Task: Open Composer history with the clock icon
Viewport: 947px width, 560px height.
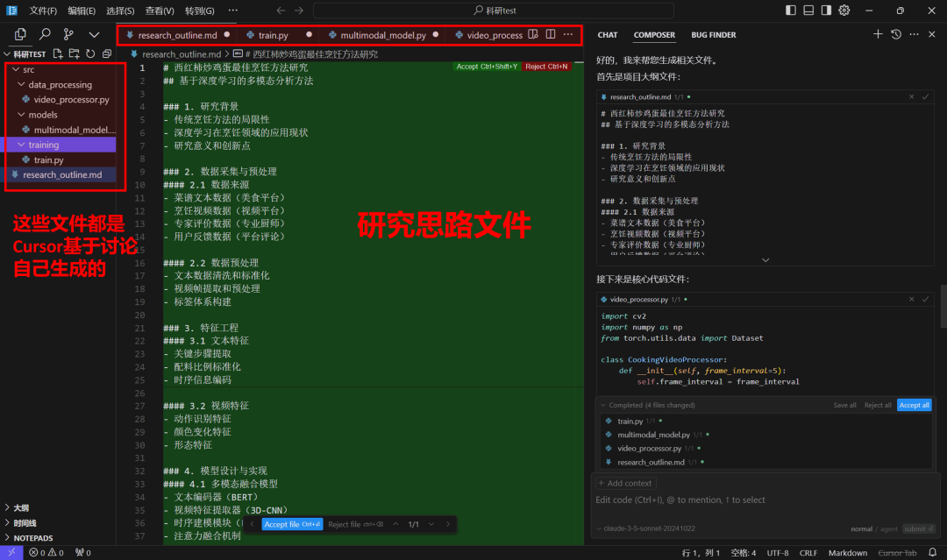Action: pos(895,35)
